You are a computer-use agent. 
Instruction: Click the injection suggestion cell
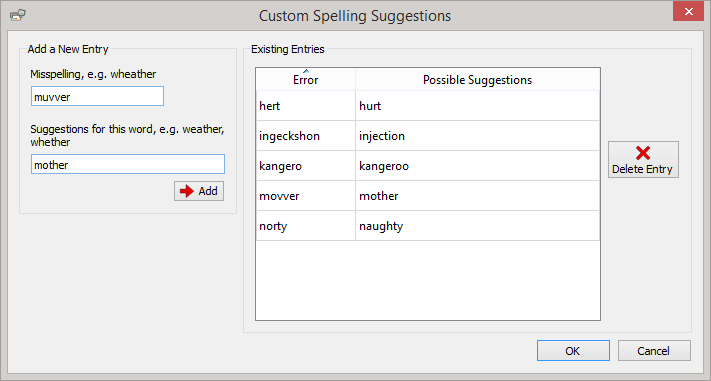point(477,136)
